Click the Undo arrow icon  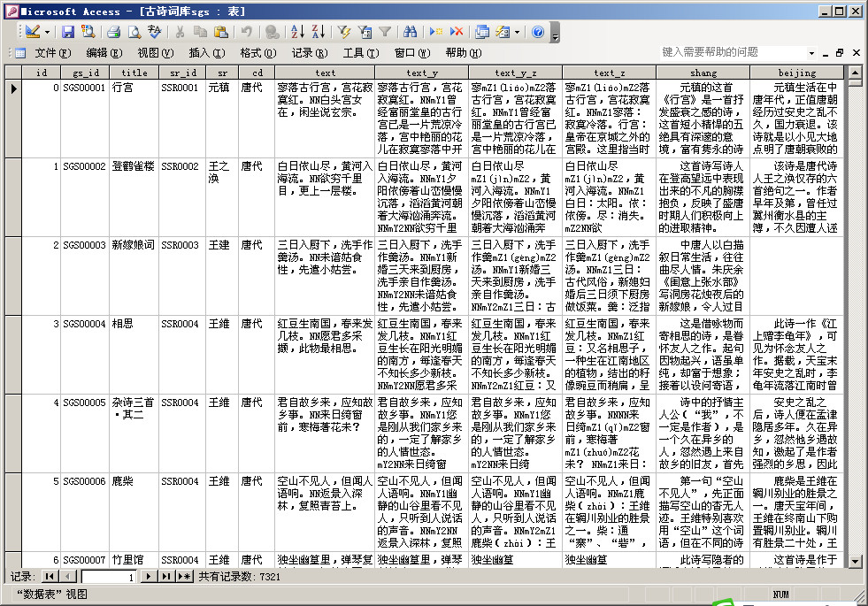(x=246, y=32)
